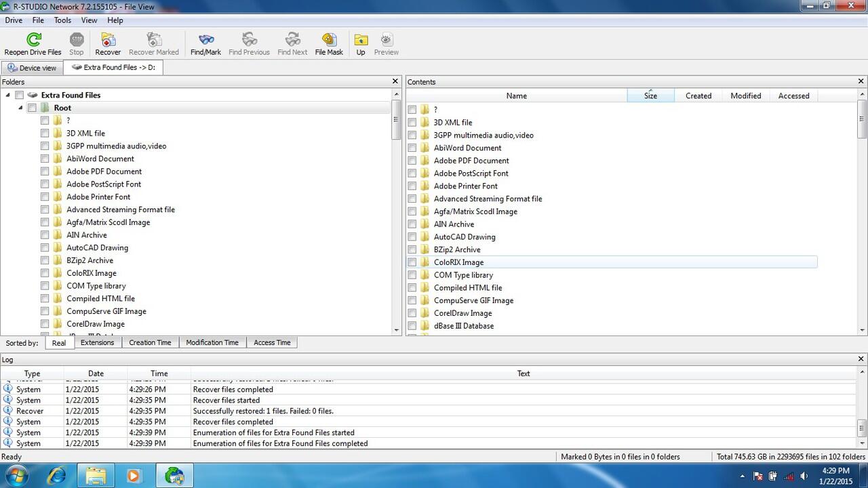The image size is (868, 488).
Task: Collapse the Root folder node
Action: pyautogui.click(x=20, y=107)
